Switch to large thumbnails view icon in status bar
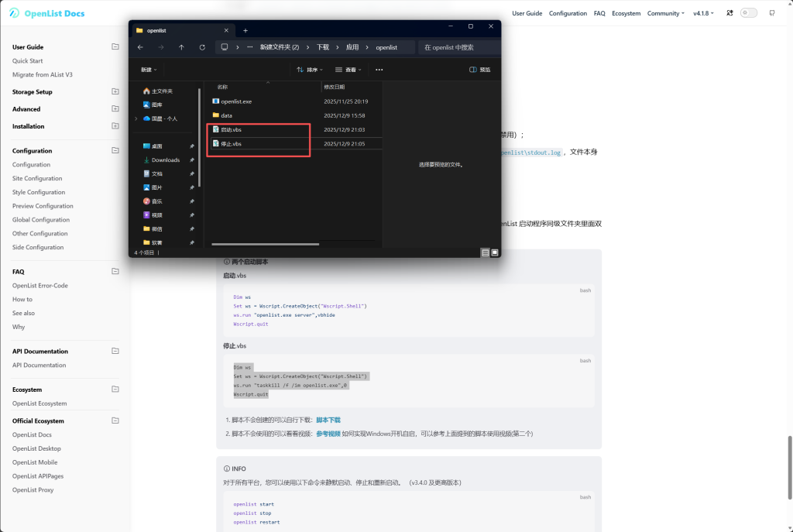This screenshot has width=793, height=532. coord(495,252)
